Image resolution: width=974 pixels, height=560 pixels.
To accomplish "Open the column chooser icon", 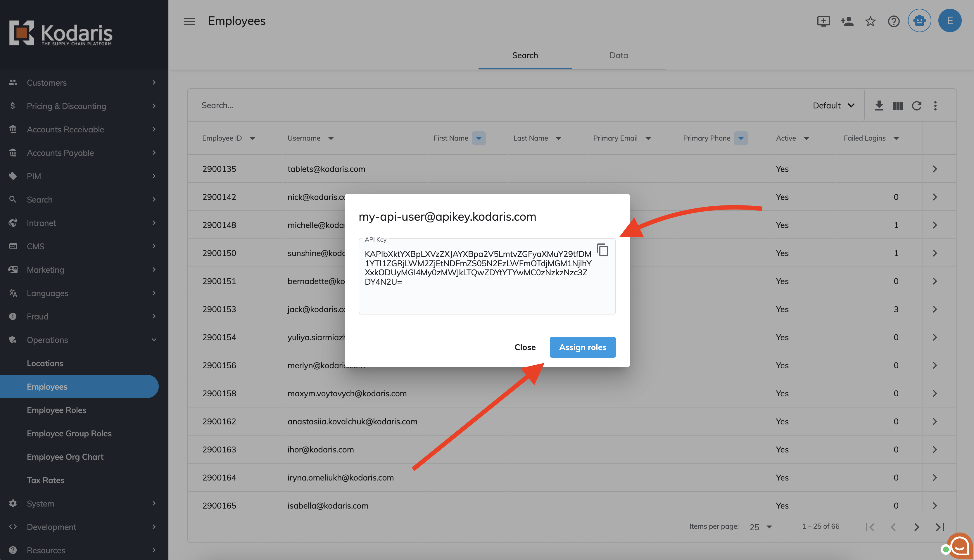I will click(898, 106).
